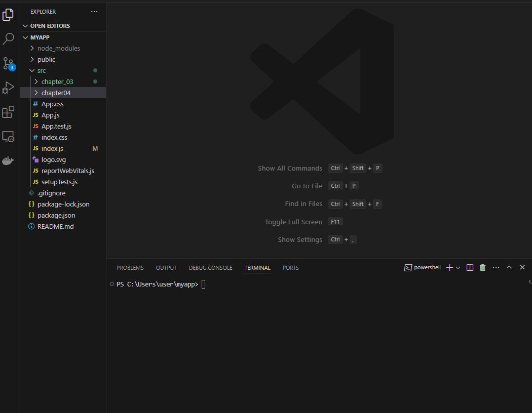Image resolution: width=532 pixels, height=413 pixels.
Task: Kill the terminal with trash icon
Action: (483, 268)
